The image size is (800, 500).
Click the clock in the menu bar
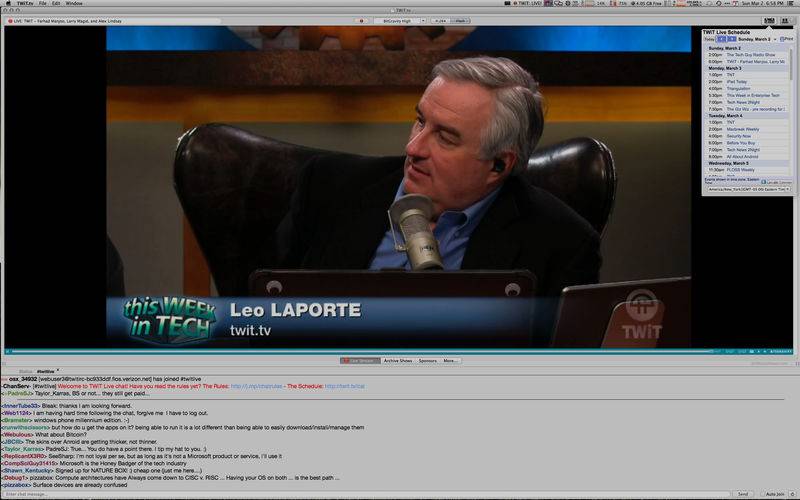coord(763,3)
